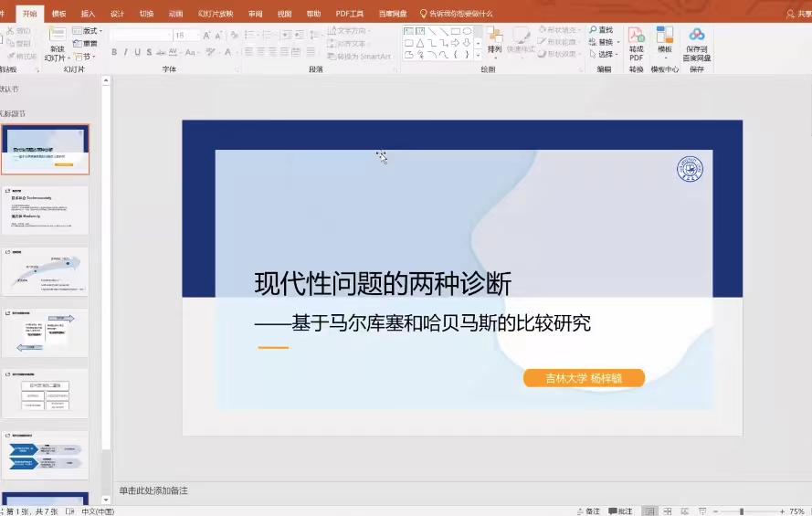Toggle the Notes (备注) pane in status bar
Screen dimensions: 812x516
click(x=588, y=511)
